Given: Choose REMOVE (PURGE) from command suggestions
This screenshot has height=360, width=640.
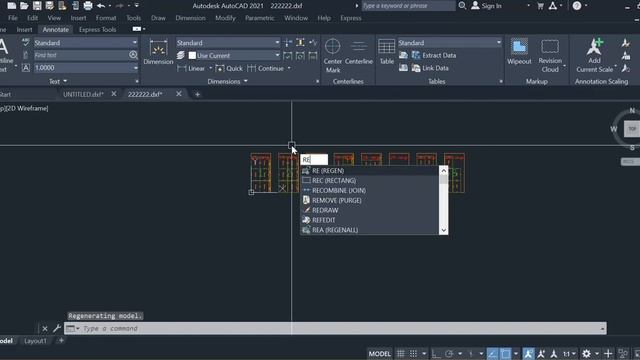Looking at the screenshot, I should [369, 200].
